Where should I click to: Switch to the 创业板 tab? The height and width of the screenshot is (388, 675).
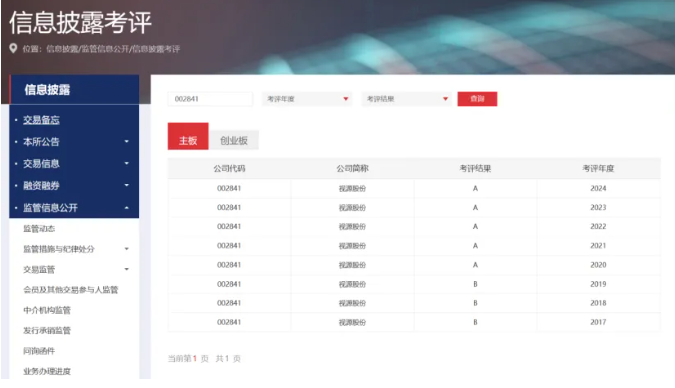click(x=234, y=140)
